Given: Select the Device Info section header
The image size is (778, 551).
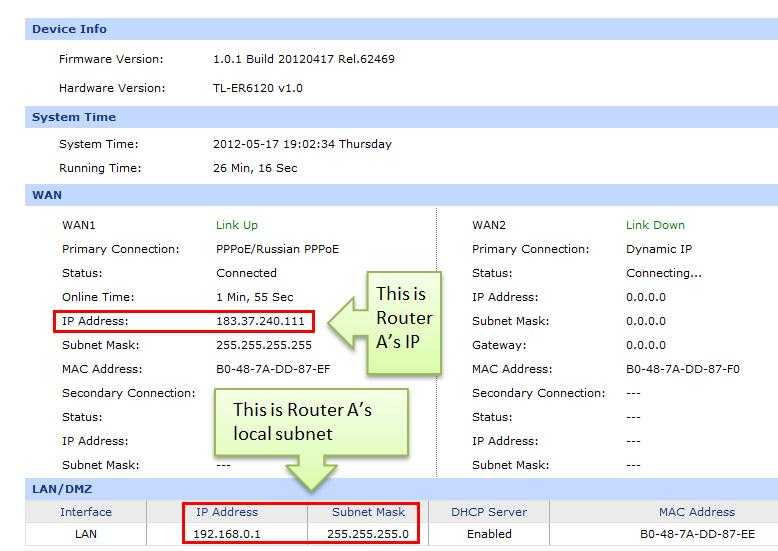Looking at the screenshot, I should [401, 29].
